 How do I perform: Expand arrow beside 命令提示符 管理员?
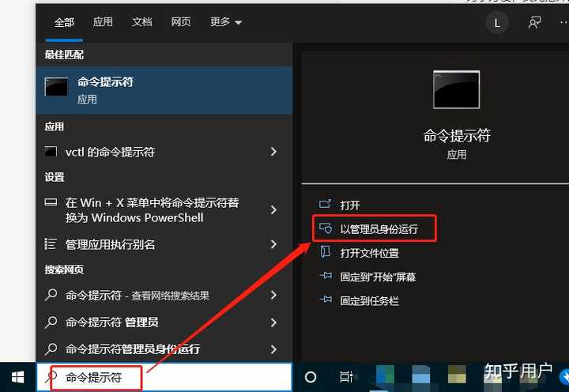click(x=273, y=322)
